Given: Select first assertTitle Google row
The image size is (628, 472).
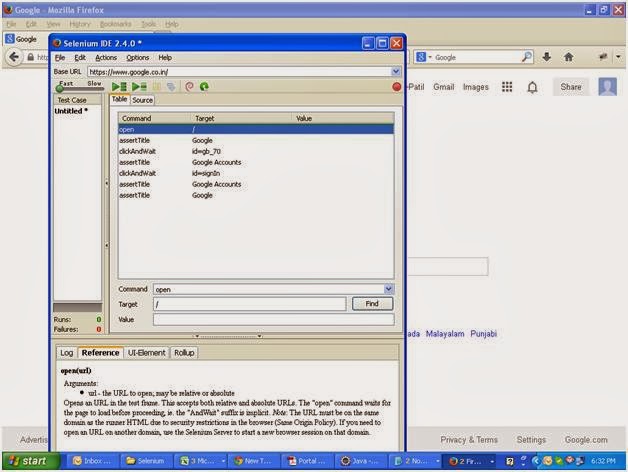Looking at the screenshot, I should pos(256,141).
